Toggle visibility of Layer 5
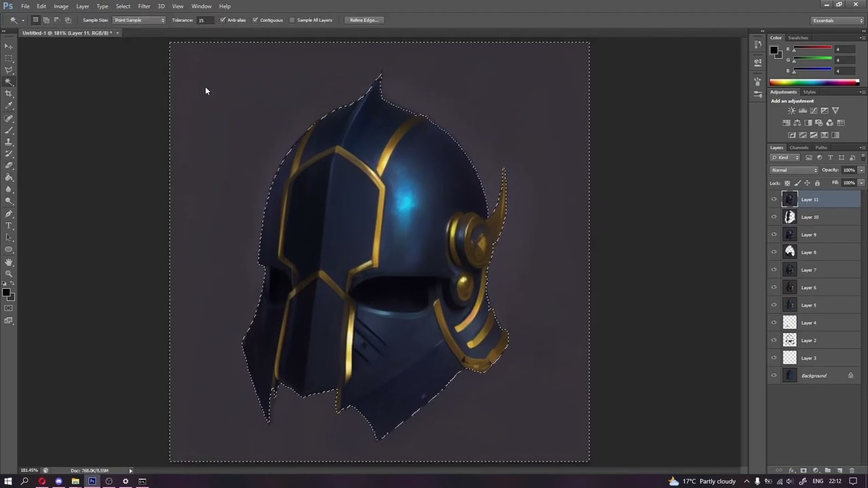The image size is (868, 488). (774, 305)
